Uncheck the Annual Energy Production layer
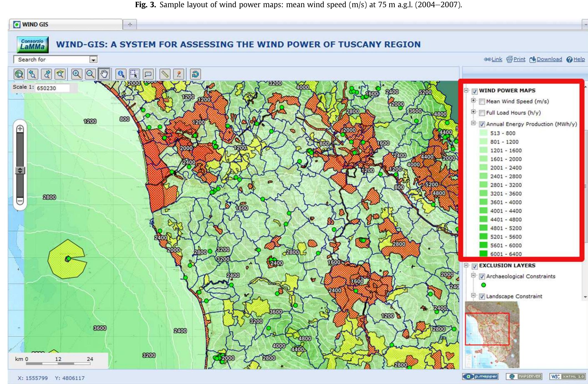 (482, 124)
